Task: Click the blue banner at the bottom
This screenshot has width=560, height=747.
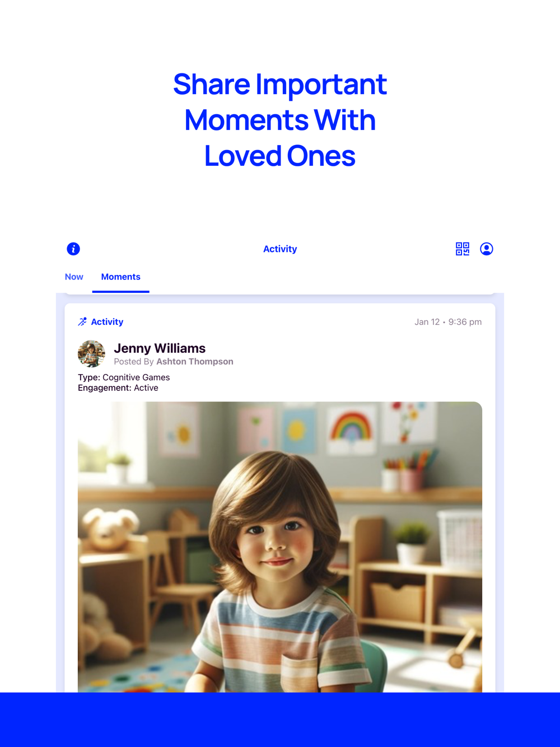Action: (280, 720)
